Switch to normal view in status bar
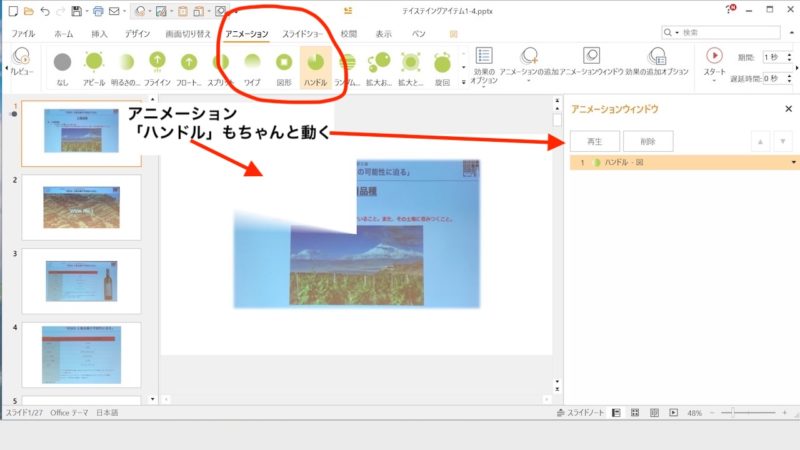This screenshot has width=800, height=450. (614, 413)
